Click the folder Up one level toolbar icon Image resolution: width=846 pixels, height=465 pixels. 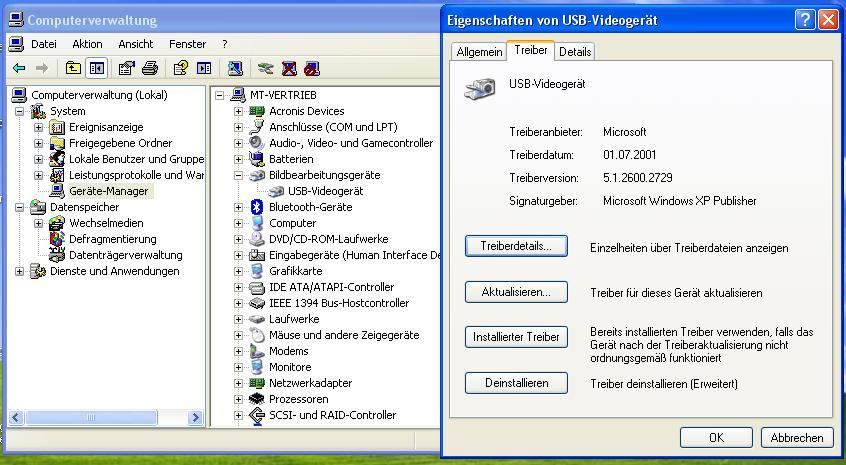[73, 68]
